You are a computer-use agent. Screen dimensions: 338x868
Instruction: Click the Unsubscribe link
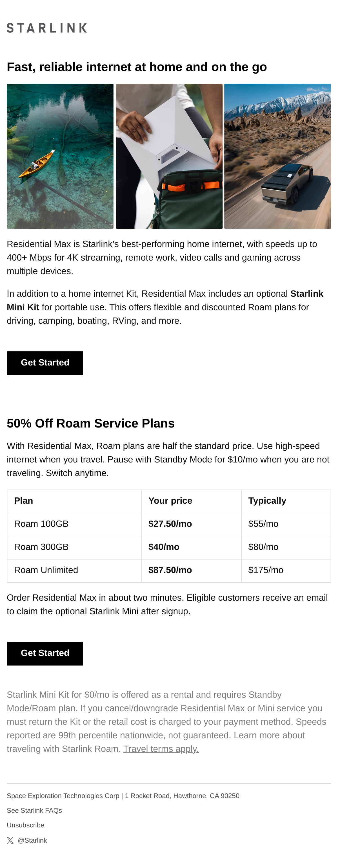(26, 825)
